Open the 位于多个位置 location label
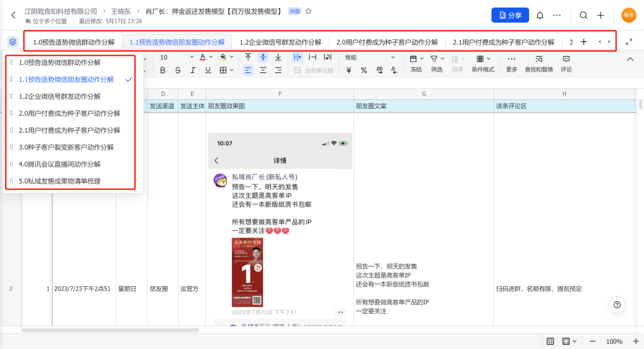The width and height of the screenshot is (644, 349). (47, 21)
